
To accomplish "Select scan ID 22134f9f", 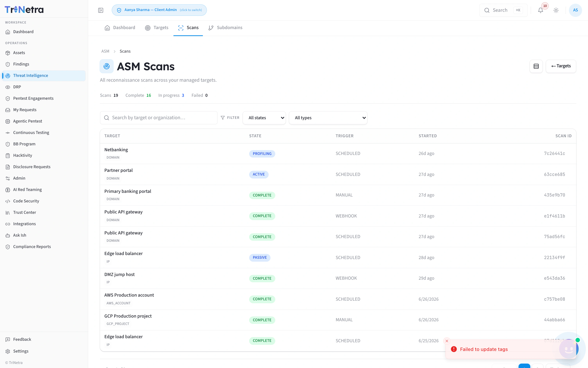I will coord(554,257).
